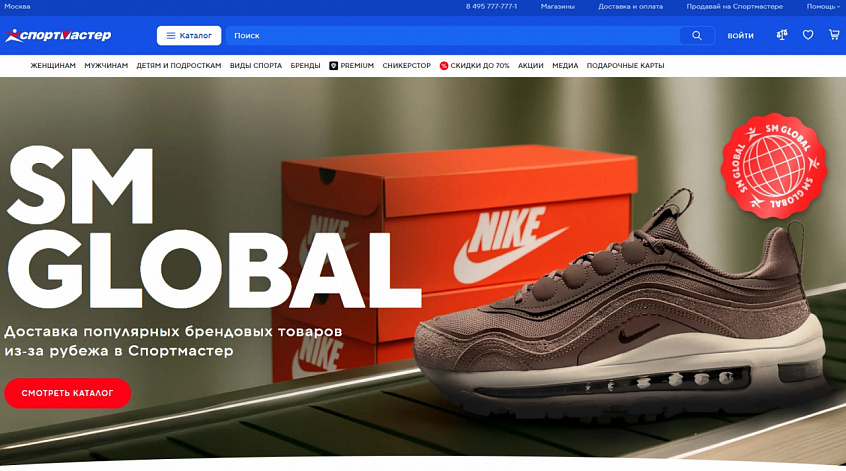The width and height of the screenshot is (846, 471).
Task: Open the product comparison scales icon
Action: (x=782, y=35)
